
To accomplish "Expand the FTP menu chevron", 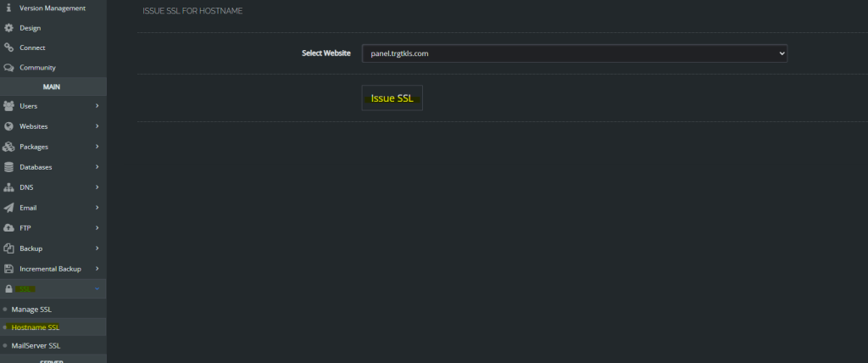I will coord(97,228).
